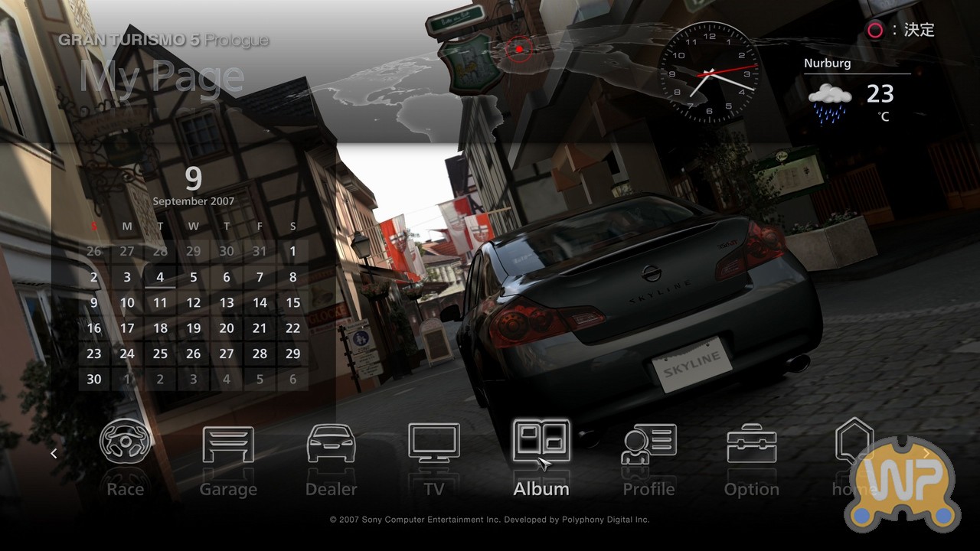Image resolution: width=980 pixels, height=551 pixels.
Task: Open the Option toolbox icon
Action: point(751,445)
